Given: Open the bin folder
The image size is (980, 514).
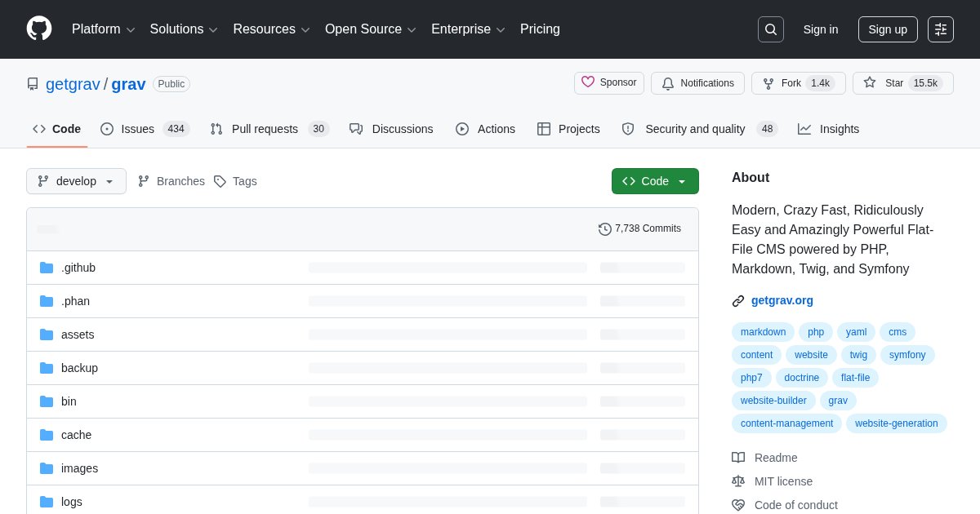Looking at the screenshot, I should [69, 401].
